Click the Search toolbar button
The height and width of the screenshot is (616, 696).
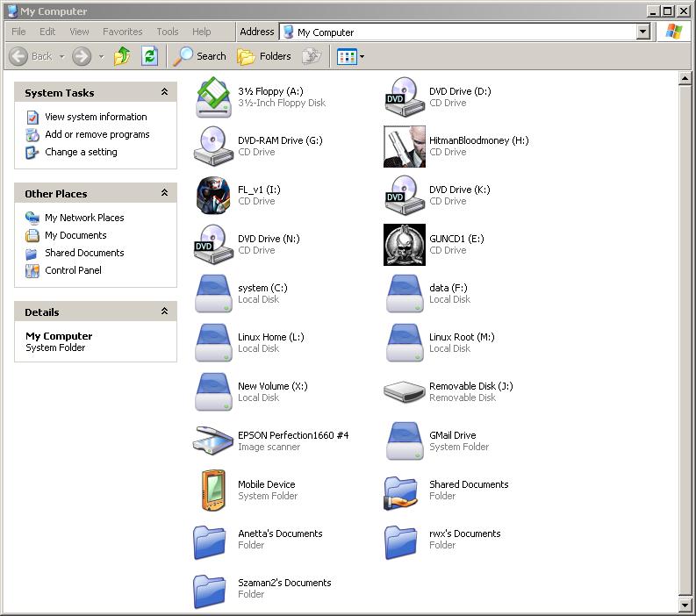(x=200, y=56)
